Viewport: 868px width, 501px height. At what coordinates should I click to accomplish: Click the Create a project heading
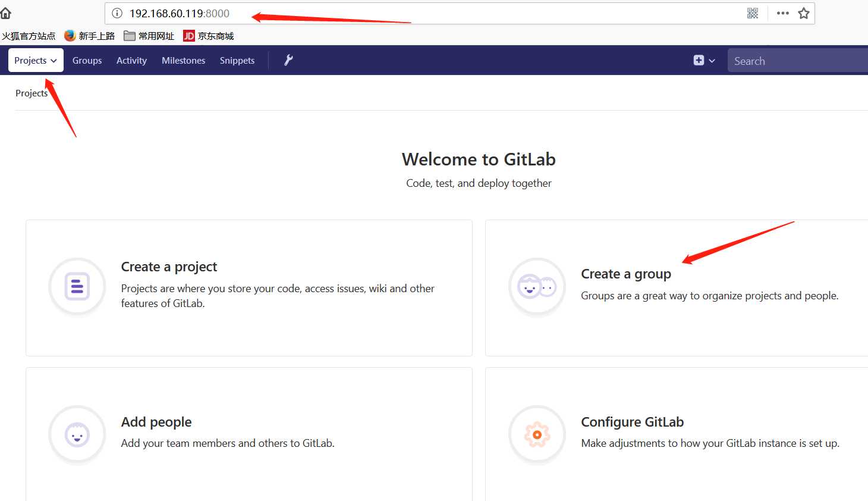coord(169,267)
